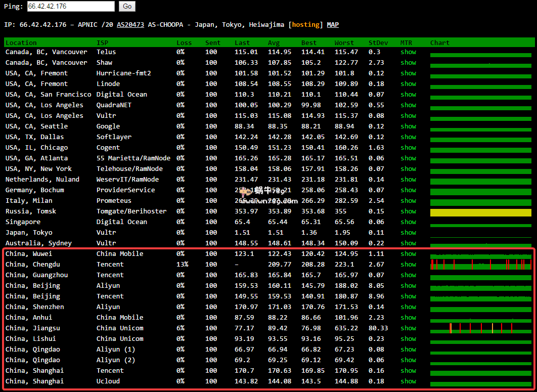Click the Loss column header
The height and width of the screenshot is (392, 537).
[x=184, y=43]
